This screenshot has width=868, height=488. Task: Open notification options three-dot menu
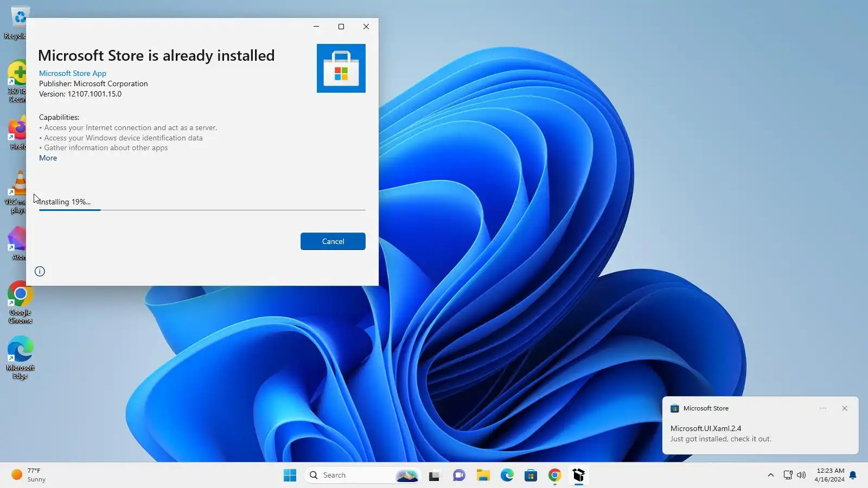pyautogui.click(x=823, y=408)
